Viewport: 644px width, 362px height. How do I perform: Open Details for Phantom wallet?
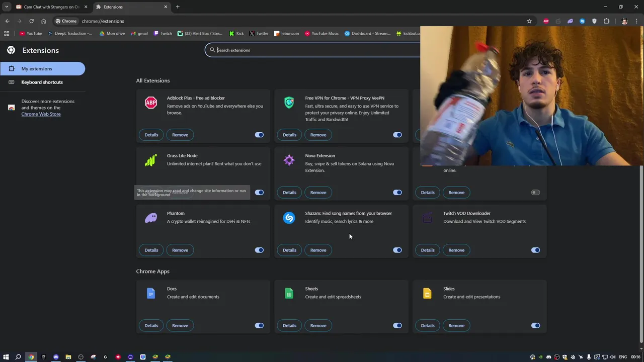point(151,250)
